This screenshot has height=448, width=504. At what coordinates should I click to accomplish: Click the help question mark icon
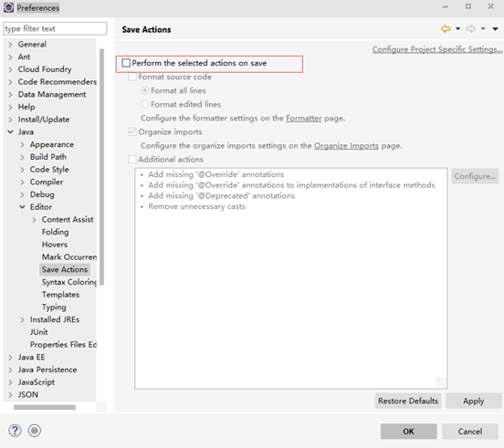coord(15,431)
